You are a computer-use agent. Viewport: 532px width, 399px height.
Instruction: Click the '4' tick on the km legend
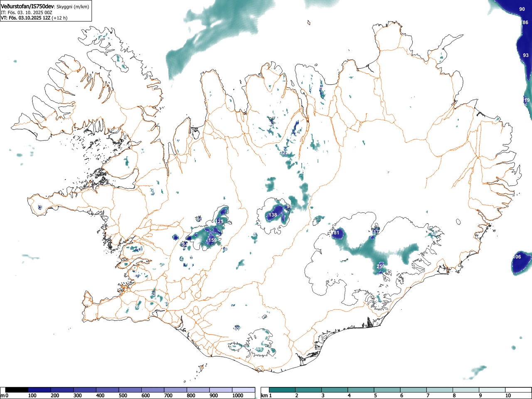349,396
